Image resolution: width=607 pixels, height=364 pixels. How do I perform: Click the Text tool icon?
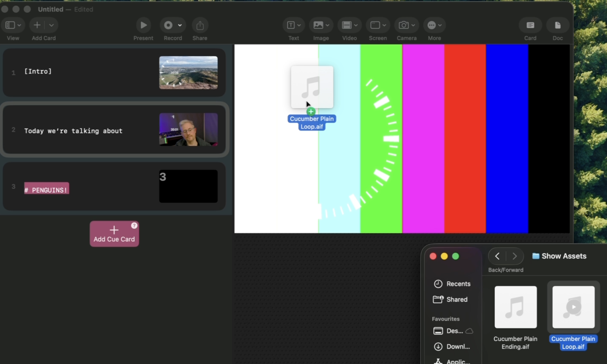291,25
